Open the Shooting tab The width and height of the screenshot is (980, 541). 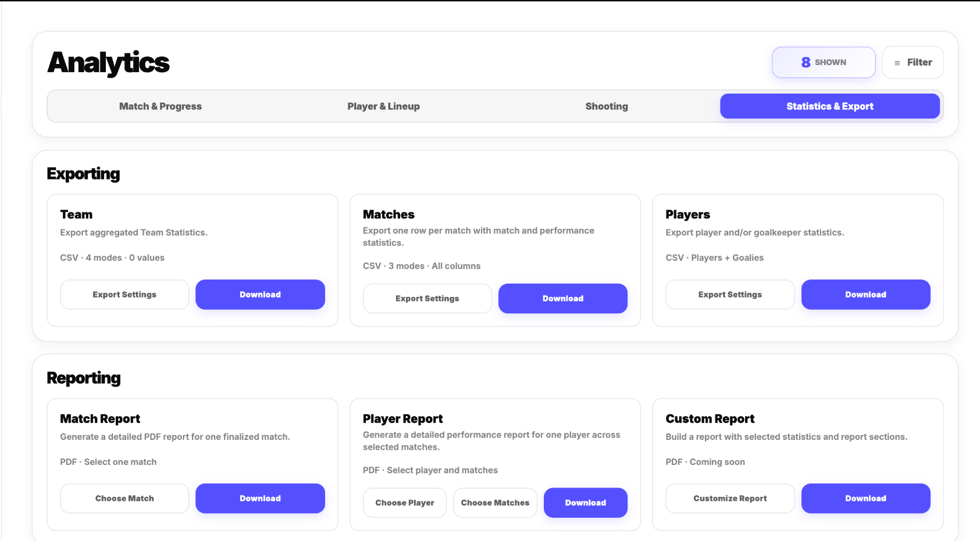607,106
